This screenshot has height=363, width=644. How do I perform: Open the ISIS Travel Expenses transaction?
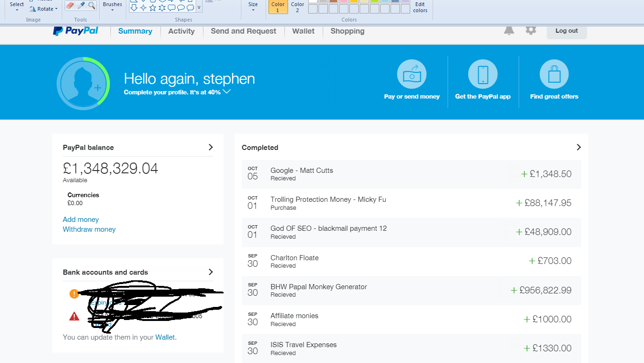tap(412, 348)
